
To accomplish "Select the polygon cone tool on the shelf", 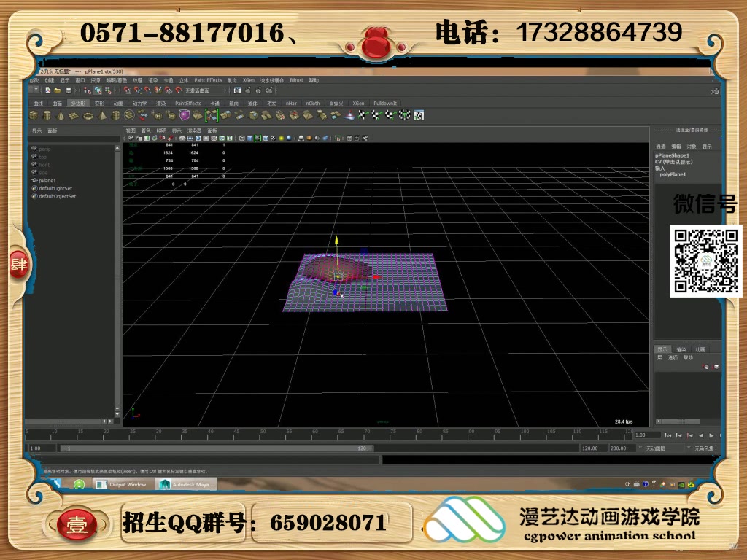I will 61,115.
